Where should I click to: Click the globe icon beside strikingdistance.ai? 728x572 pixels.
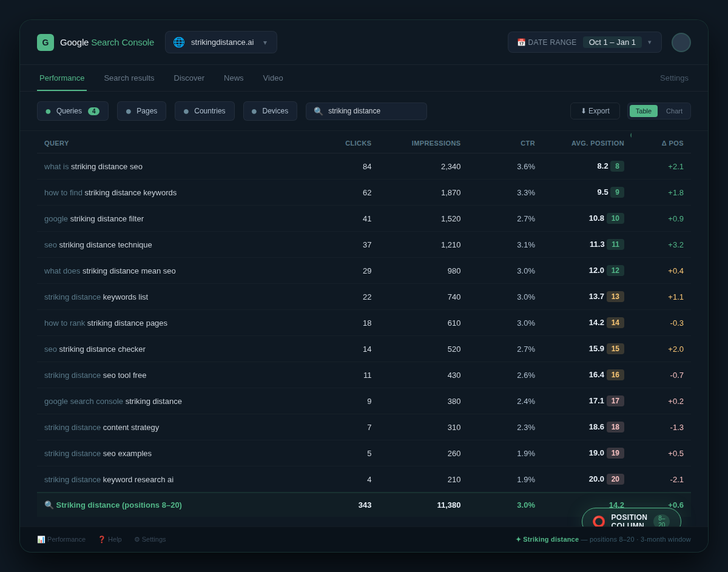(x=179, y=42)
